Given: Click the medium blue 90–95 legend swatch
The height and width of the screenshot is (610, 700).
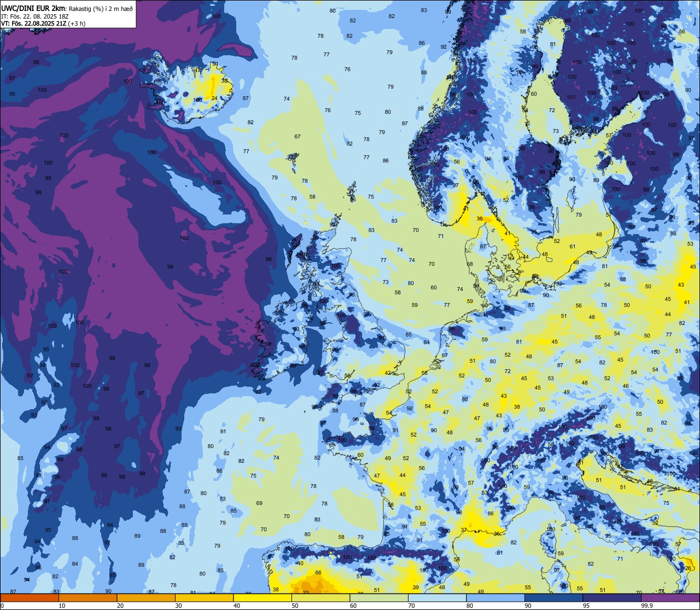Looking at the screenshot, I should click(x=553, y=597).
